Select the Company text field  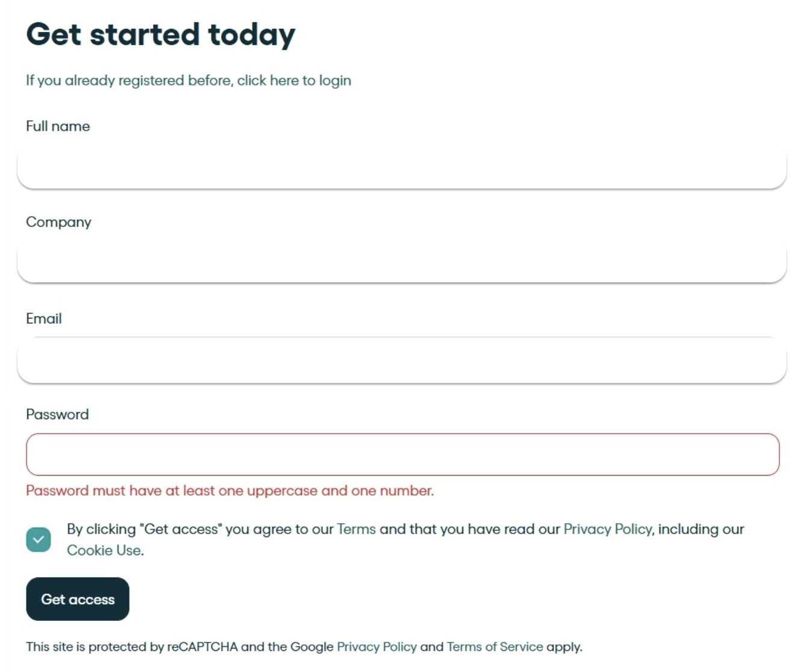(402, 261)
